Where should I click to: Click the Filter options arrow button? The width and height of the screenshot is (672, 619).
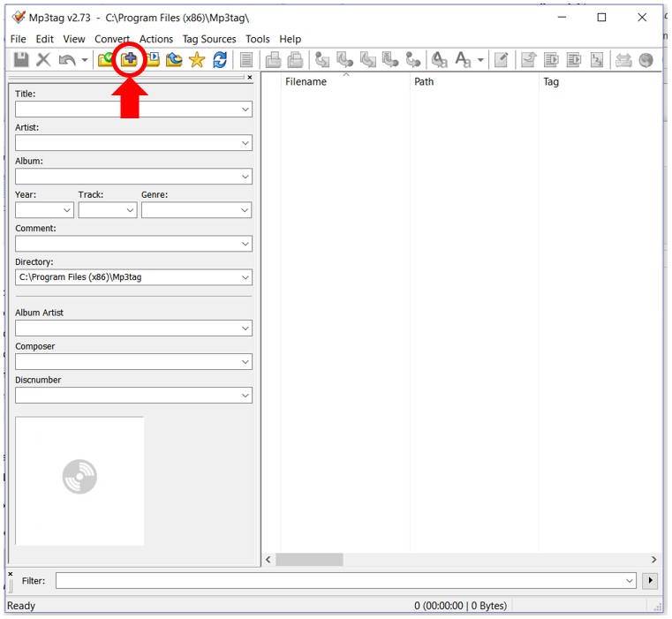point(650,580)
